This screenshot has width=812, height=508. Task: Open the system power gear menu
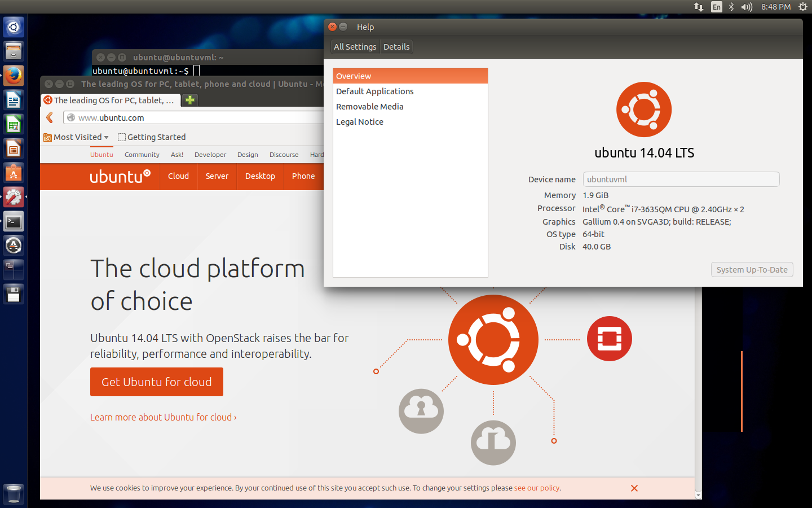tap(803, 7)
